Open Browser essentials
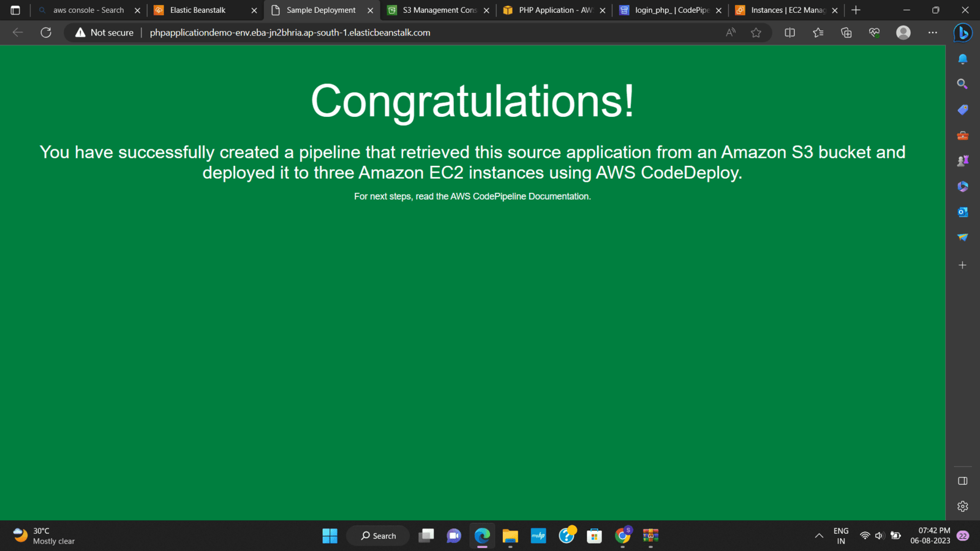980x551 pixels. click(x=874, y=32)
